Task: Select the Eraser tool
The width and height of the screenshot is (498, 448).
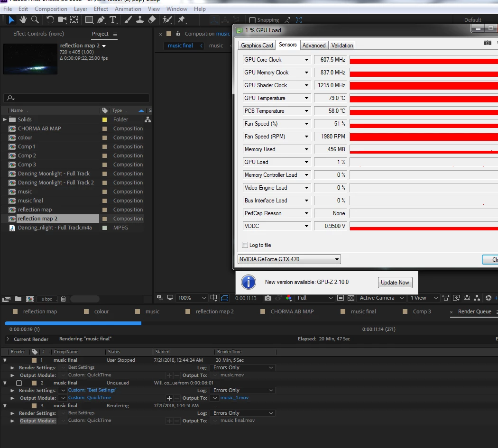Action: tap(152, 20)
